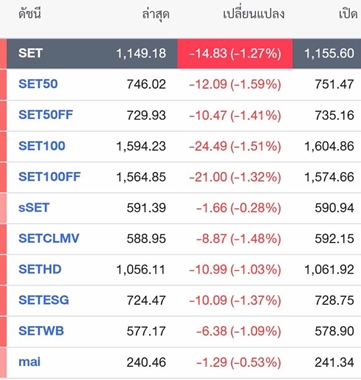Click light red indicator beside sSET
The image size is (361, 380).
(3, 208)
